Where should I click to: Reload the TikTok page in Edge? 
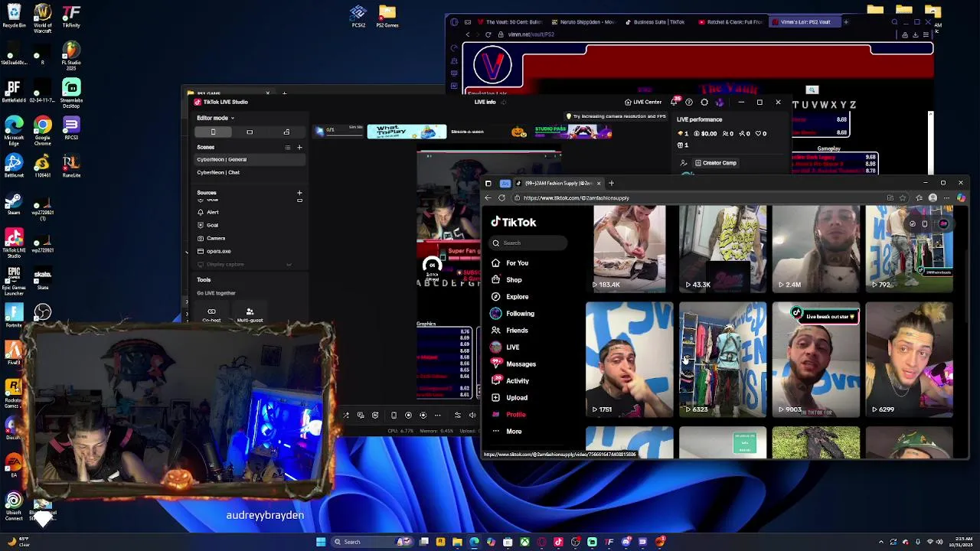click(x=501, y=197)
